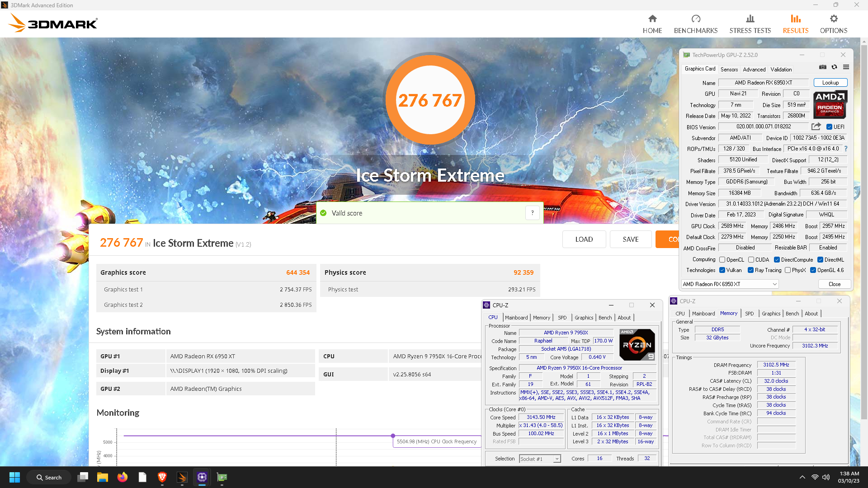Open network settings in system tray
Viewport: 868px width, 488px height.
point(815,477)
